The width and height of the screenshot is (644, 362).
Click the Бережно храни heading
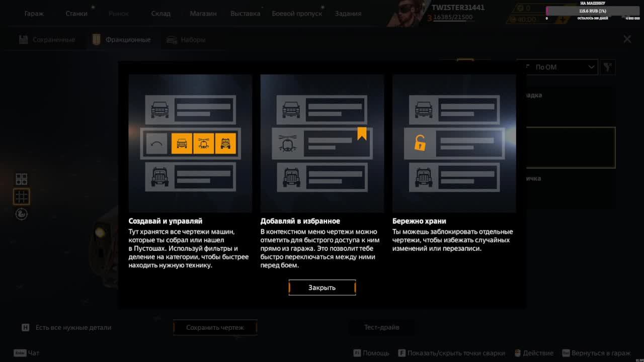point(419,221)
